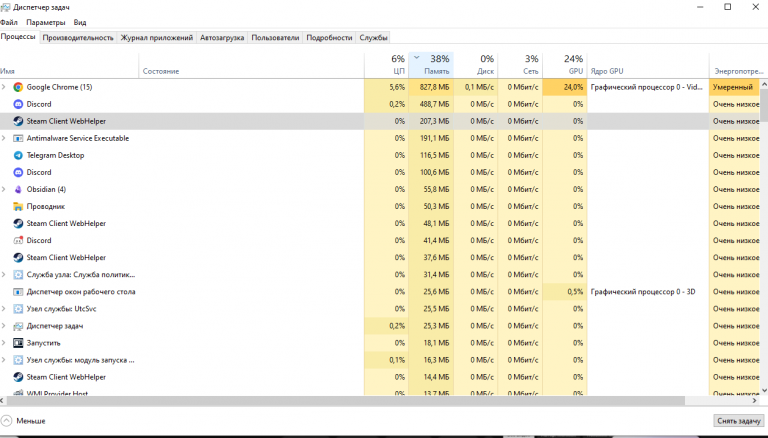Click the 5,6% CPU value for Chrome
This screenshot has height=438, width=768.
pyautogui.click(x=397, y=87)
